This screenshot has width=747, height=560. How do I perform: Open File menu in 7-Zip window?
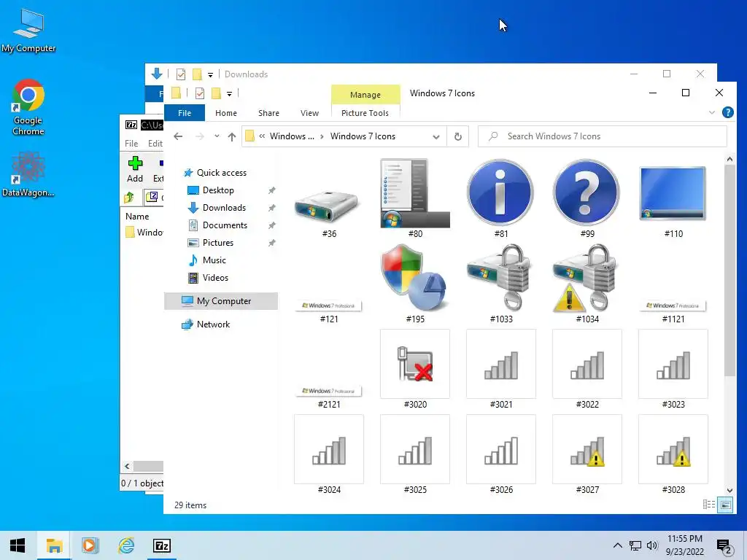pyautogui.click(x=131, y=144)
